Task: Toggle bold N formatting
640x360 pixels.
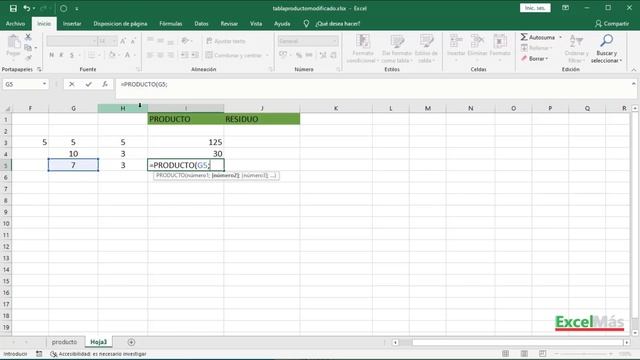Action: point(51,55)
